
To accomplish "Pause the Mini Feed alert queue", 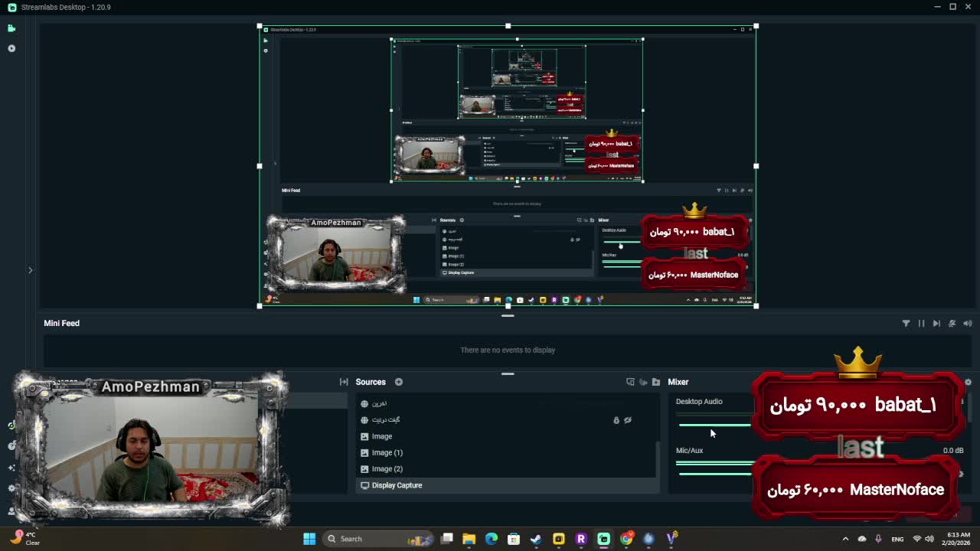I will pos(921,324).
